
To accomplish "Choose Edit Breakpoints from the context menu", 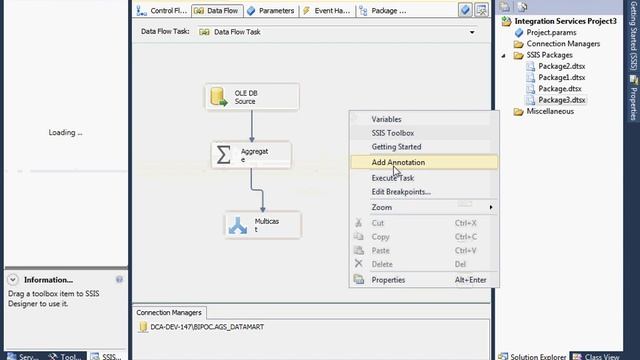I will click(x=424, y=192).
